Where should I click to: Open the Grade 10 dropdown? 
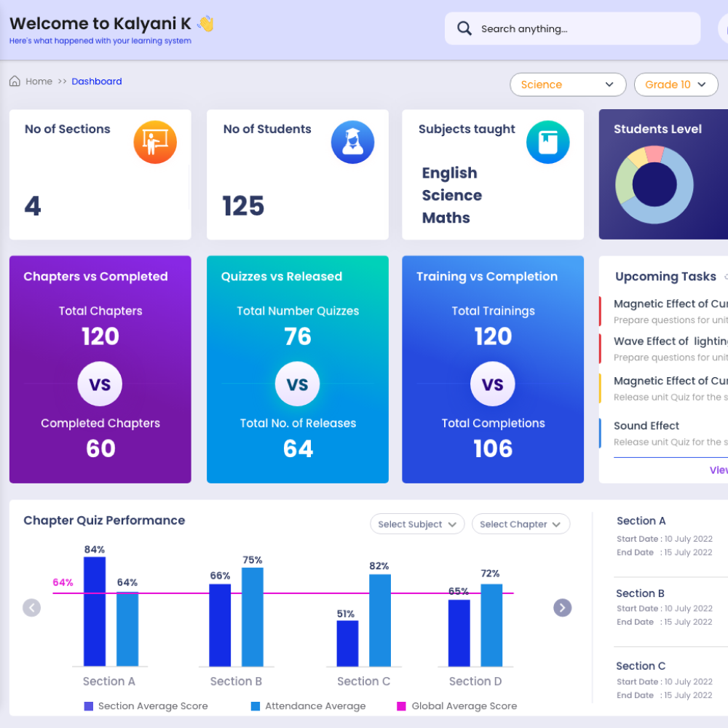pyautogui.click(x=676, y=84)
